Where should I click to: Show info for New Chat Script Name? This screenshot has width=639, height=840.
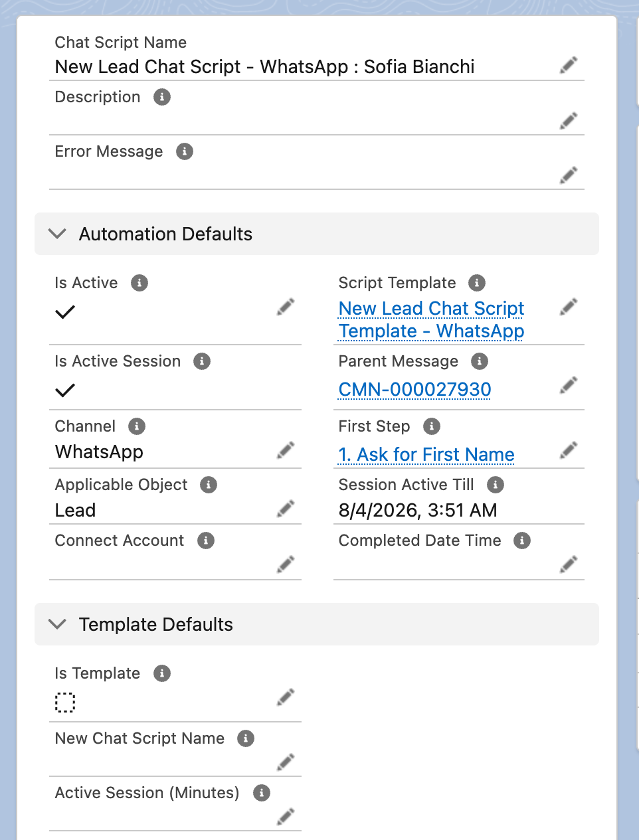(x=246, y=738)
